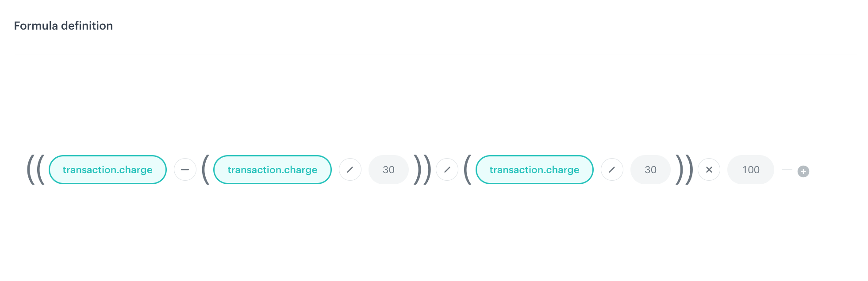868x281 pixels.
Task: Select the third transaction.charge variable pill
Action: coord(534,169)
